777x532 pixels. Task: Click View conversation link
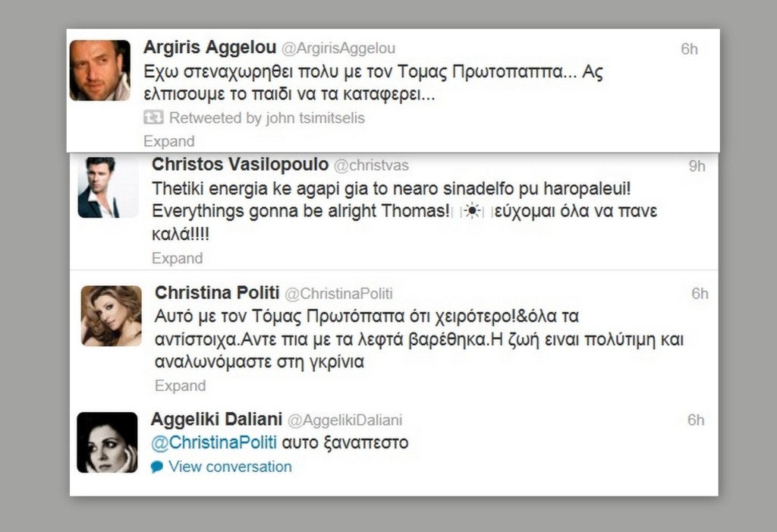(x=230, y=467)
